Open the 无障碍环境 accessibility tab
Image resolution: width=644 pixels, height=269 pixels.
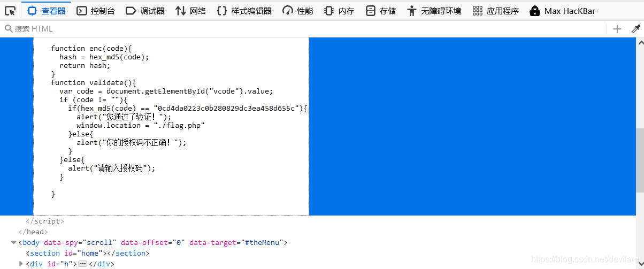(434, 11)
